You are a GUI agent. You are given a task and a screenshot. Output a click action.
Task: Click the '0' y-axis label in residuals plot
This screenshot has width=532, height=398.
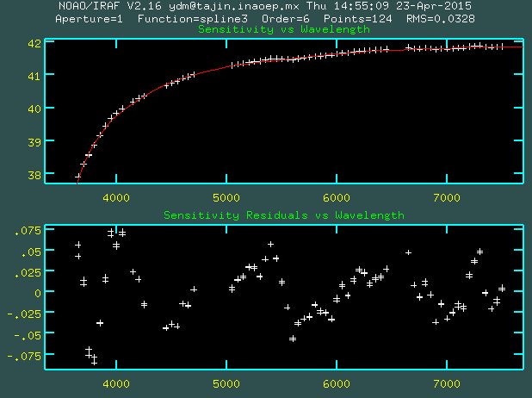38,293
